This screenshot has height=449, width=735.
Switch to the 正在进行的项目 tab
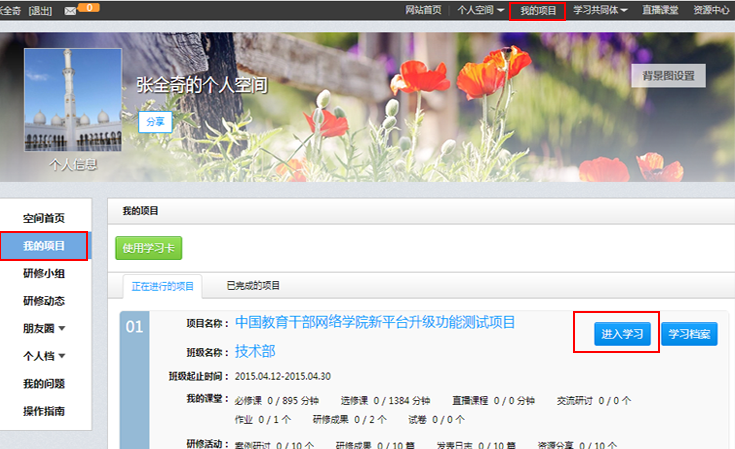point(162,286)
